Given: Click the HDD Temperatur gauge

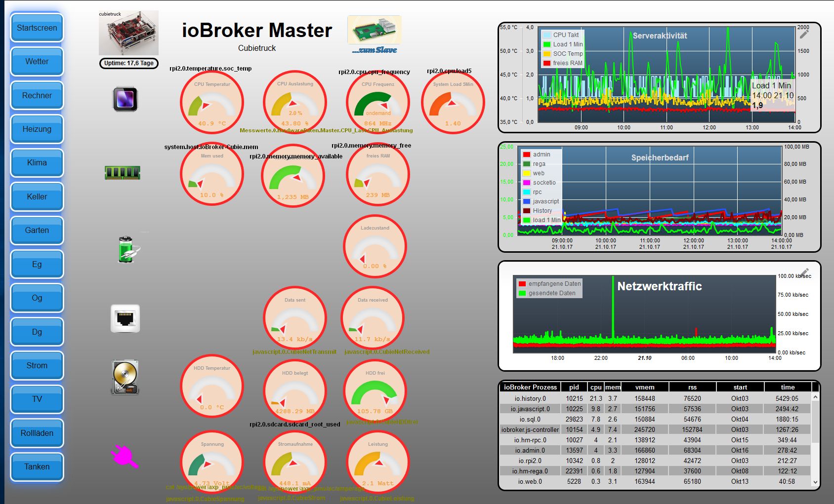Looking at the screenshot, I should pos(212,386).
